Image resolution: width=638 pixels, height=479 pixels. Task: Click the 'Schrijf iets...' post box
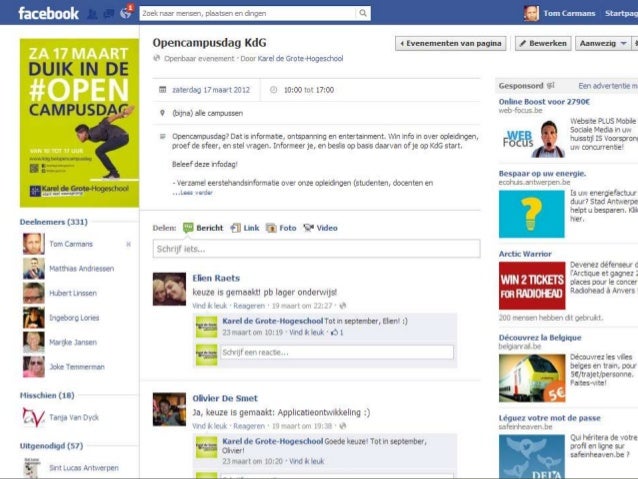pyautogui.click(x=317, y=249)
